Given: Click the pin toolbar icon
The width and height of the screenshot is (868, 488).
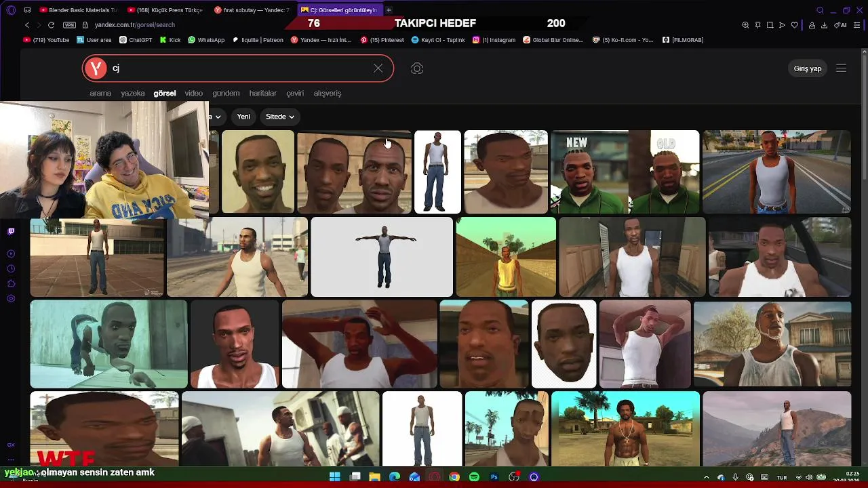Looking at the screenshot, I should pyautogui.click(x=757, y=25).
